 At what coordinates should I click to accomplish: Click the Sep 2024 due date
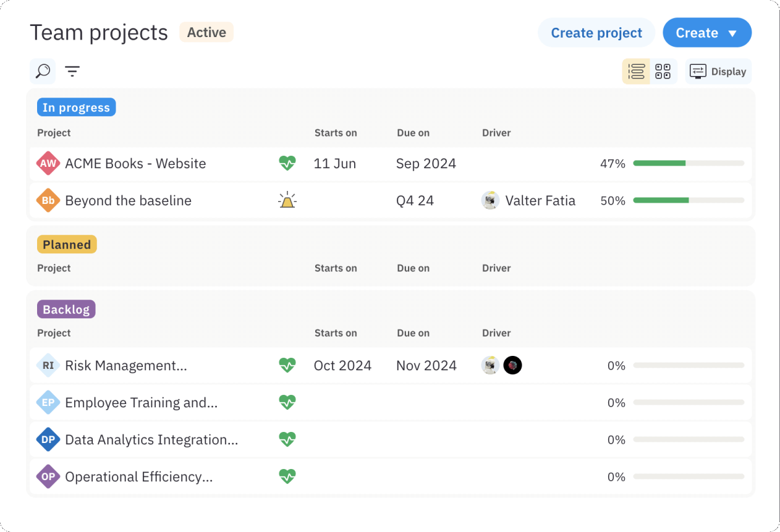click(x=426, y=164)
